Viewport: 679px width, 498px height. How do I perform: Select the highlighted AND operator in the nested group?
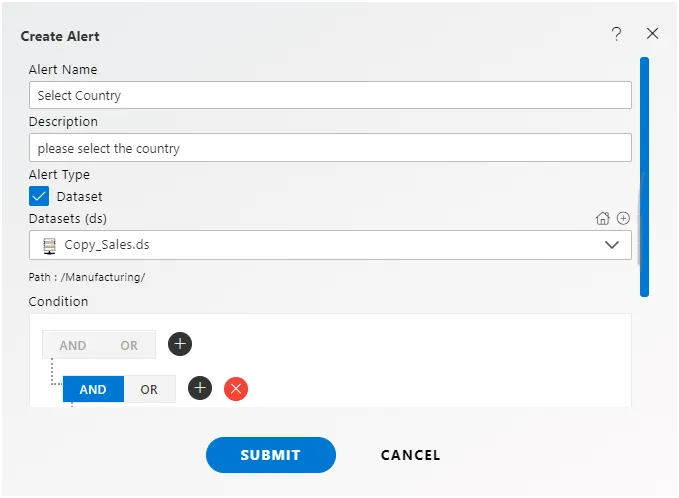click(x=93, y=389)
